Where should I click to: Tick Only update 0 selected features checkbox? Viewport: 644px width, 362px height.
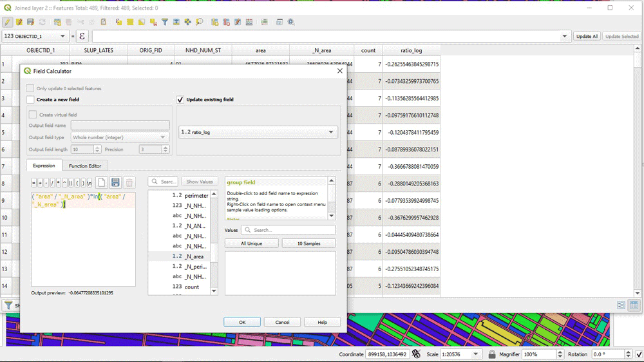click(x=30, y=88)
